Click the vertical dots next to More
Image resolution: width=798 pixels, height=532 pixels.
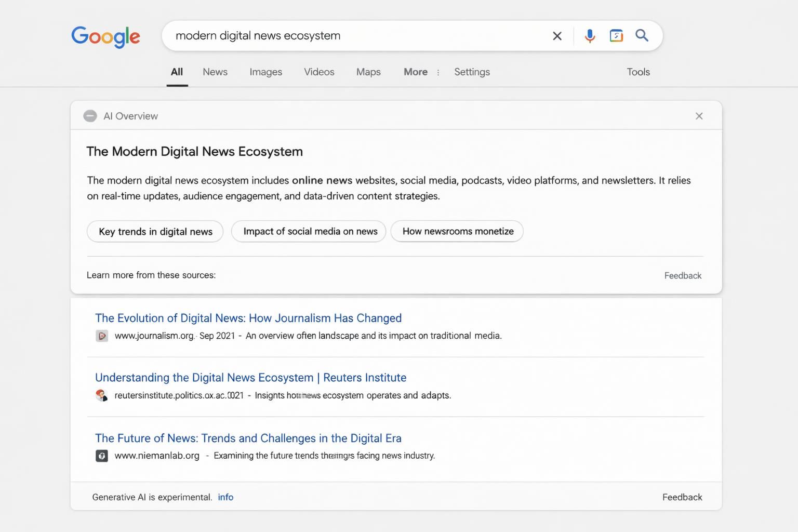pyautogui.click(x=438, y=72)
